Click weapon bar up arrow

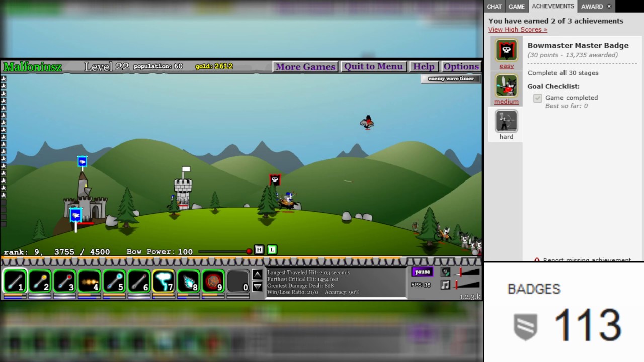[x=257, y=274]
